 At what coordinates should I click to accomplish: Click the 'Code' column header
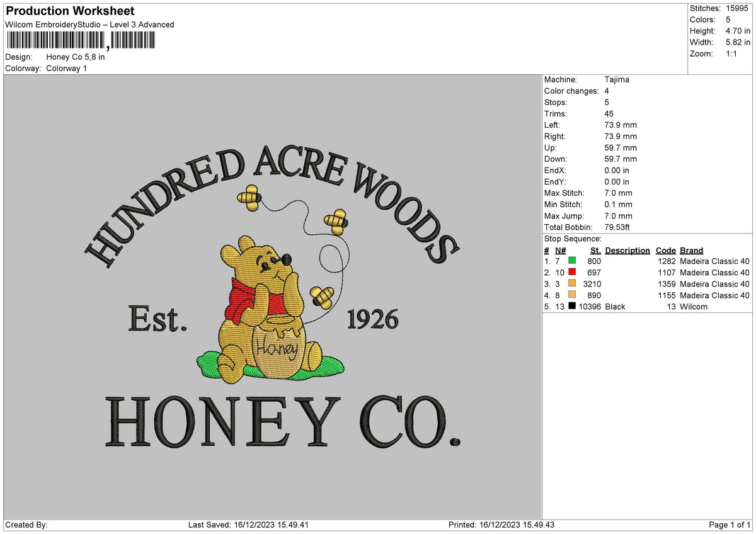[665, 250]
